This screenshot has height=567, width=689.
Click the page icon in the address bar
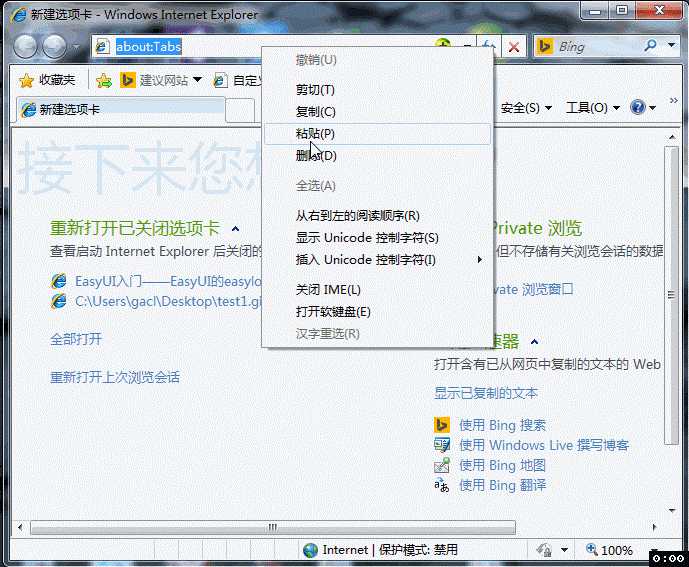[102, 47]
